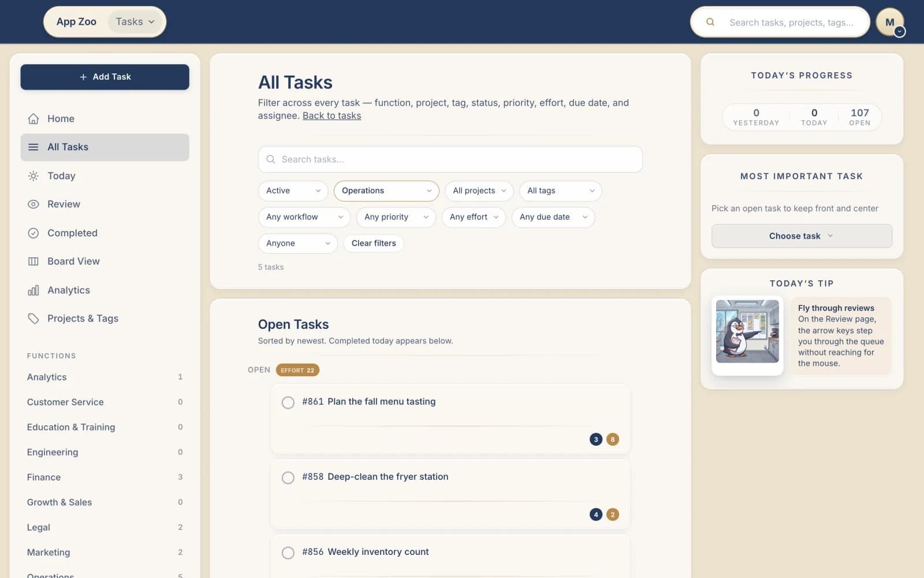The width and height of the screenshot is (924, 578).
Task: Click the All Tasks list icon
Action: pos(33,147)
